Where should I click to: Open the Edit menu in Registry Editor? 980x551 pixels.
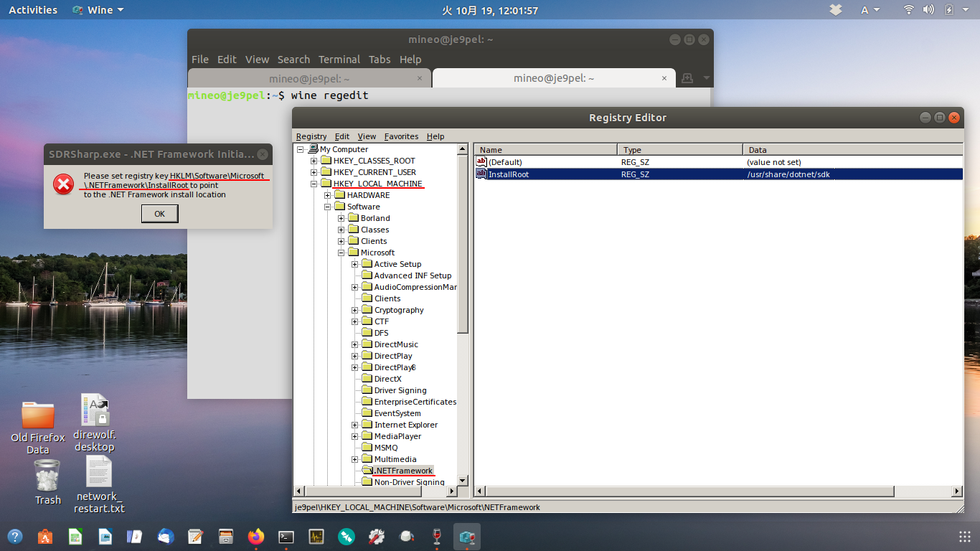click(x=342, y=136)
